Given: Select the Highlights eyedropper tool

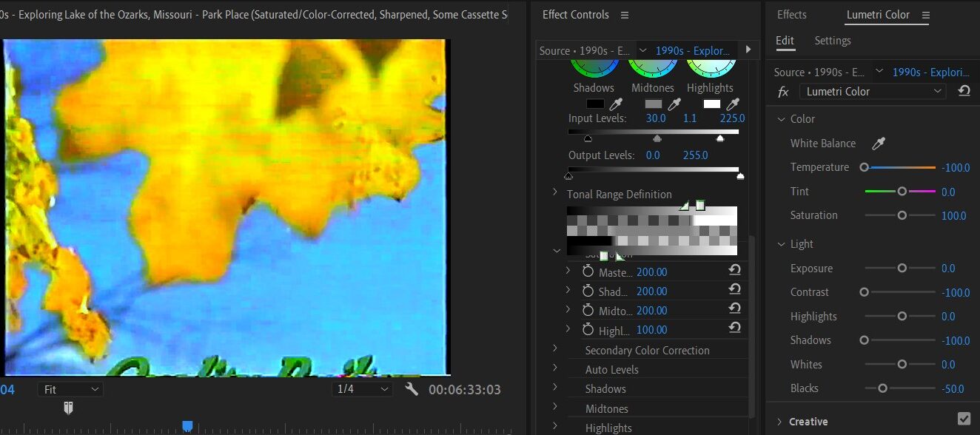Looking at the screenshot, I should point(732,104).
